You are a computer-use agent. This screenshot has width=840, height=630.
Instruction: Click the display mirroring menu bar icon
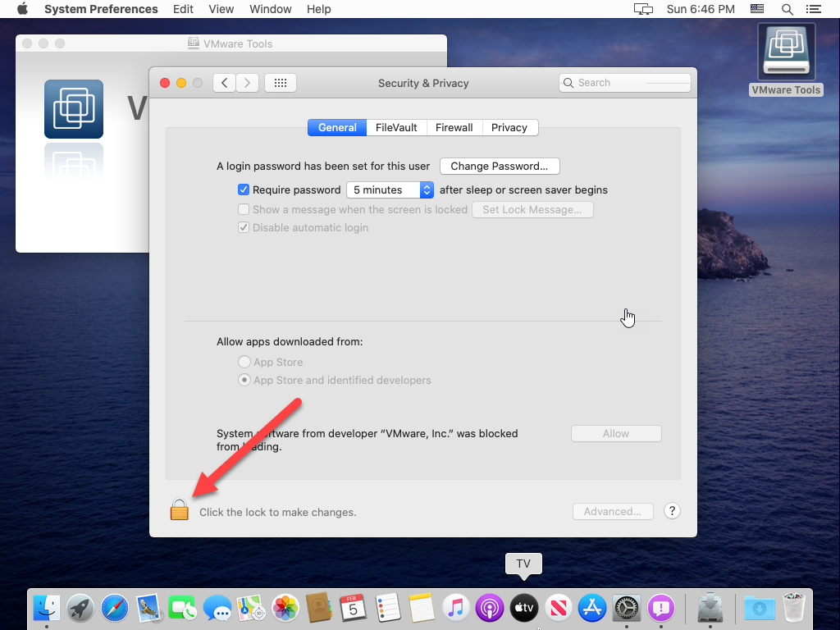point(643,9)
